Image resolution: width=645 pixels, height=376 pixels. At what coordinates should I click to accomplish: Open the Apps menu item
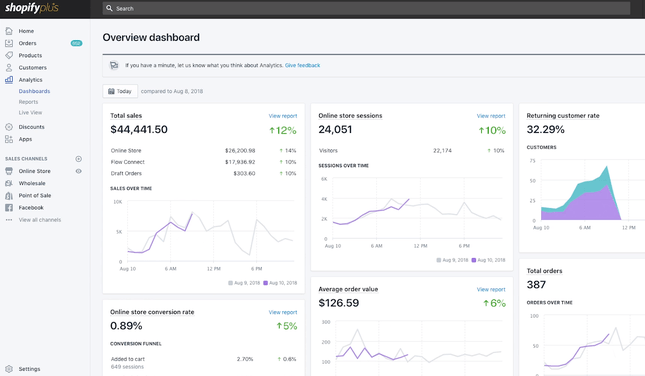click(25, 139)
